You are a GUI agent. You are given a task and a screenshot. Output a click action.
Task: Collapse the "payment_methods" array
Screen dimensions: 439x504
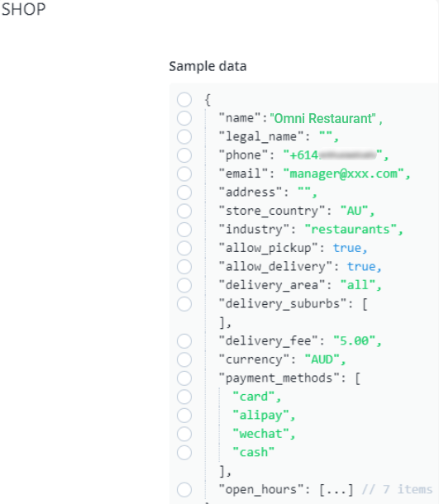(x=358, y=378)
